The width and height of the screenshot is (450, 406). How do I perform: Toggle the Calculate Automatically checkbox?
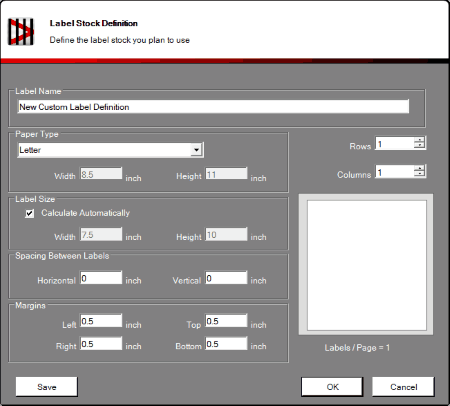point(30,213)
